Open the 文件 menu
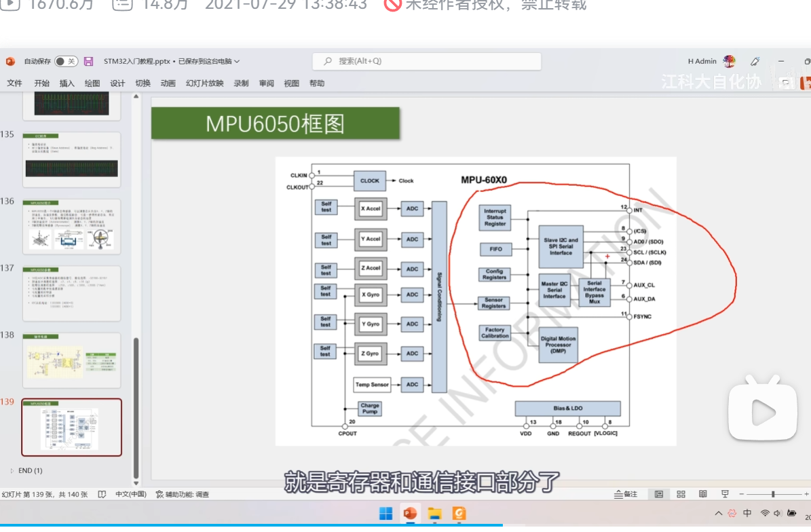 click(x=14, y=83)
